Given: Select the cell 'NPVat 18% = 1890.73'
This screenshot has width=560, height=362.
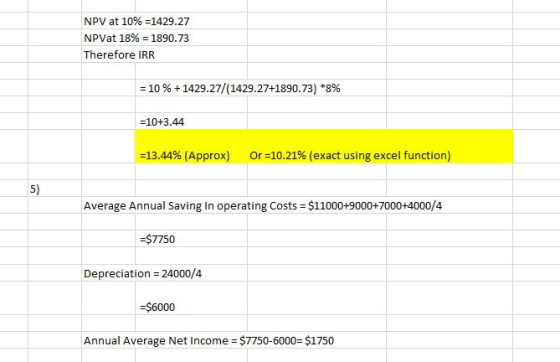Looking at the screenshot, I should [x=136, y=38].
